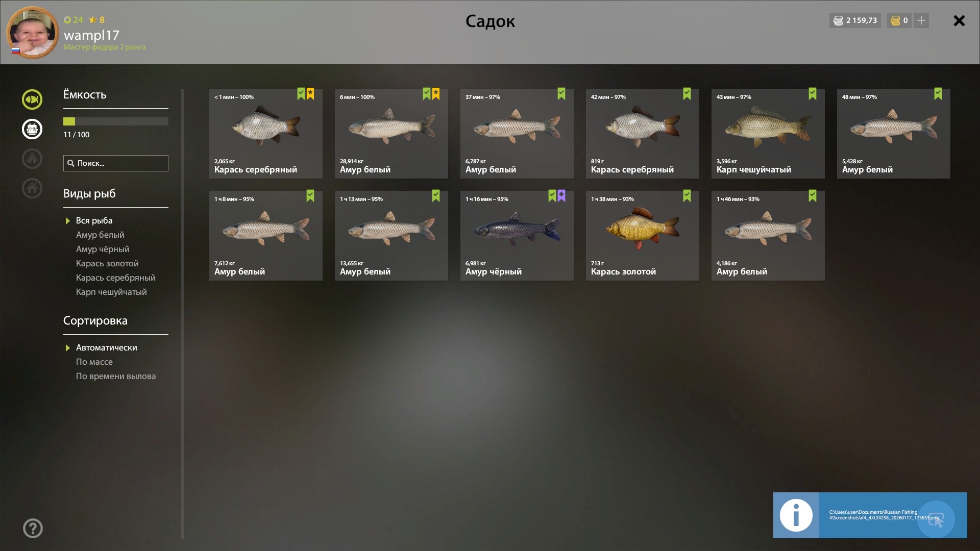Toggle the yellow star marker on 2,065 kg crucian

[310, 94]
